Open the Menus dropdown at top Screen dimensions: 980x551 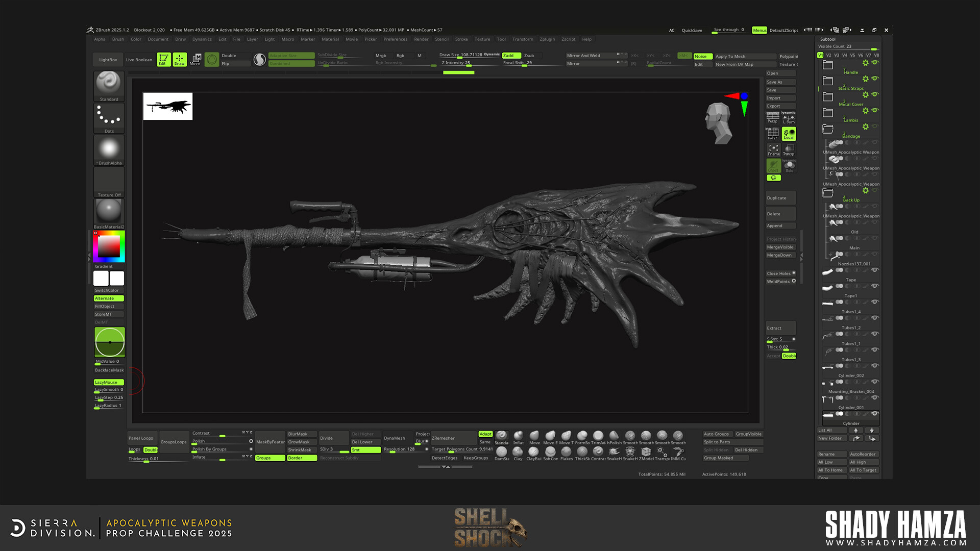759,30
